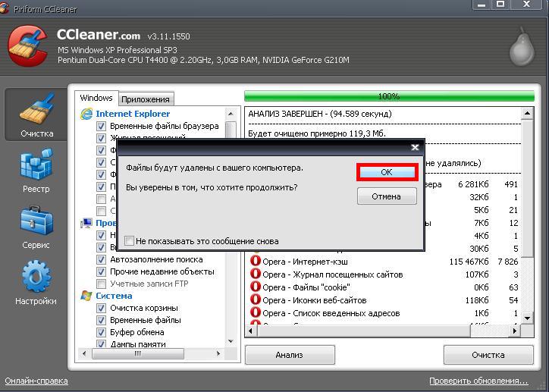Viewport: 549px width, 392px height.
Task: Switch to the Приложения tab
Action: tap(146, 99)
